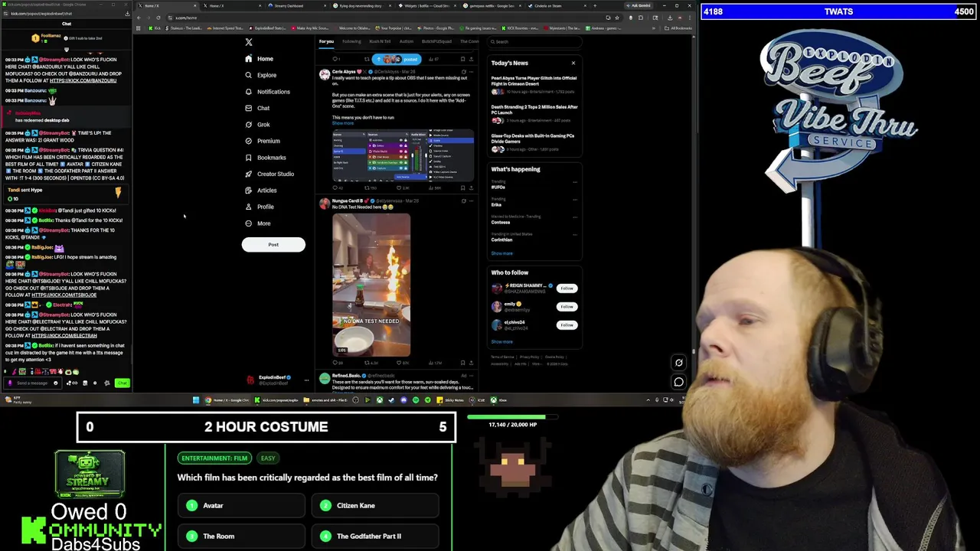This screenshot has width=980, height=551.
Task: Expand the More menu in X sidebar
Action: click(x=257, y=223)
